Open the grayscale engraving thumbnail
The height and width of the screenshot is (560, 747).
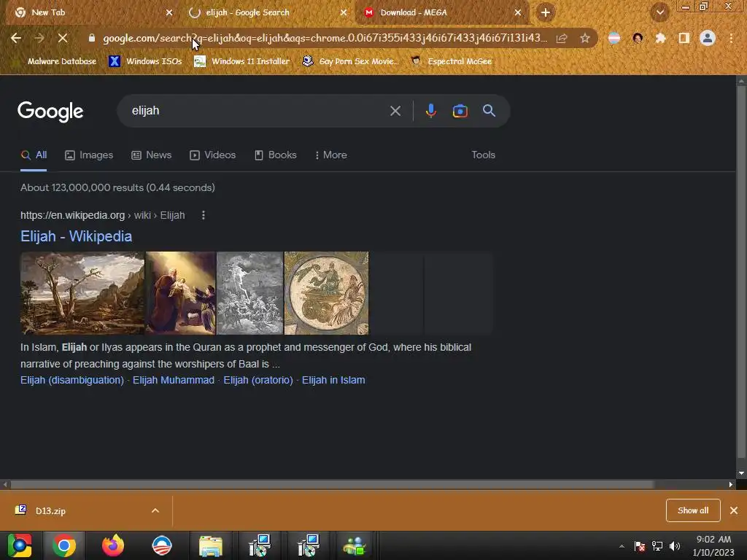point(250,293)
